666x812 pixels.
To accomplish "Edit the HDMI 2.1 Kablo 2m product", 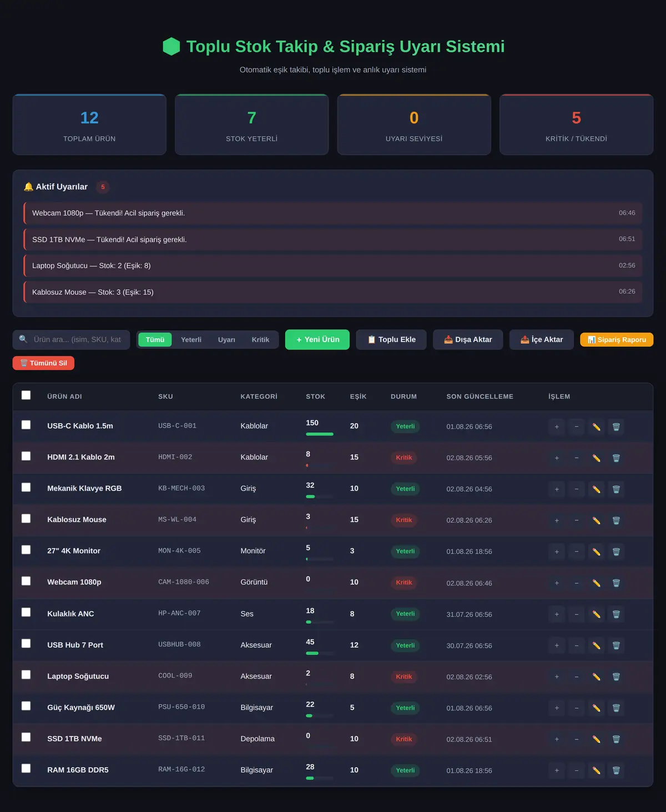I will coord(596,458).
